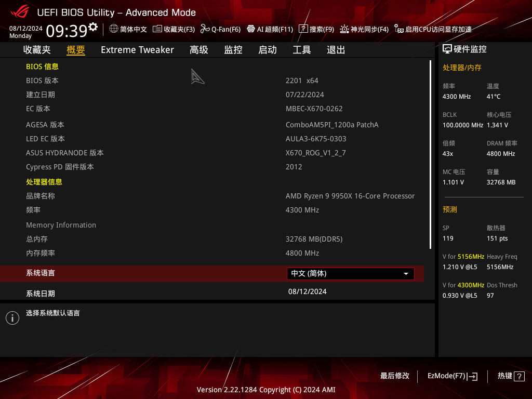The width and height of the screenshot is (532, 399).
Task: Select the 系统语言 row label
Action: (x=41, y=273)
